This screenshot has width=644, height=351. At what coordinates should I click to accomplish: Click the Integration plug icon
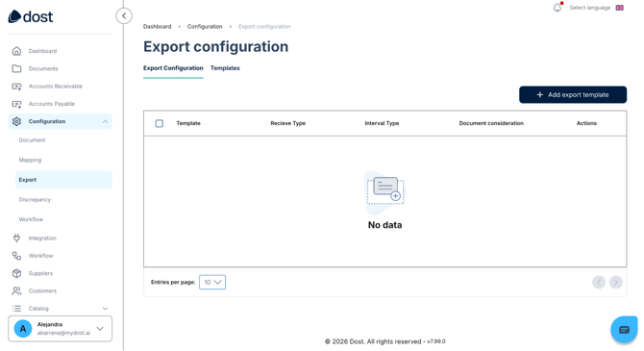pos(16,238)
